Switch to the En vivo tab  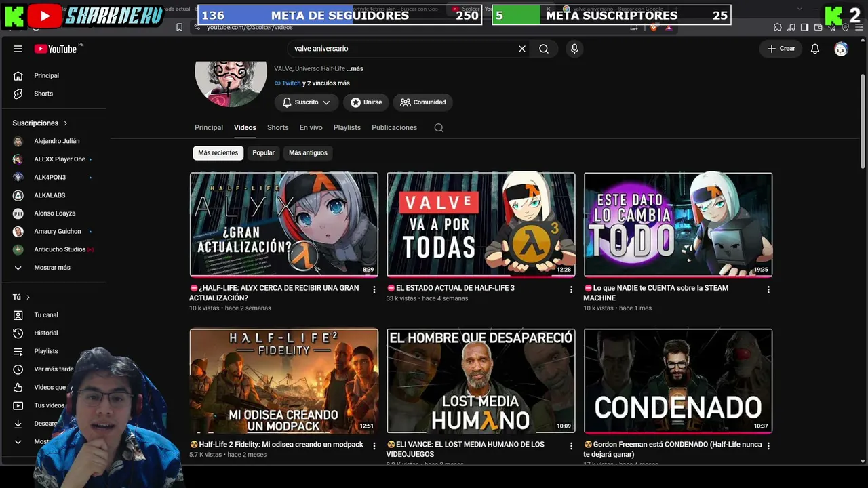[311, 128]
